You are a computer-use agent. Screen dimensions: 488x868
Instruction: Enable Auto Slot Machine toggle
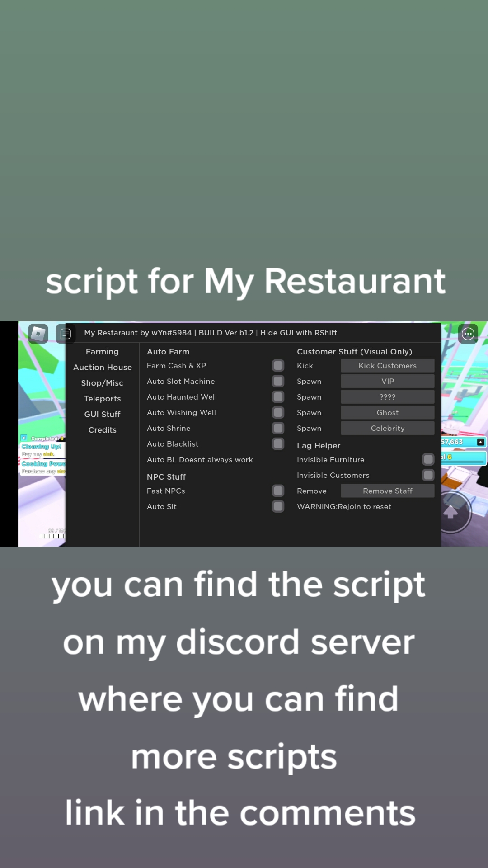(x=278, y=381)
